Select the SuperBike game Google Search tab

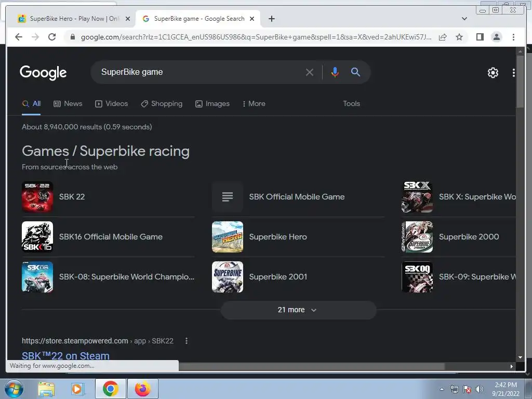pyautogui.click(x=198, y=19)
